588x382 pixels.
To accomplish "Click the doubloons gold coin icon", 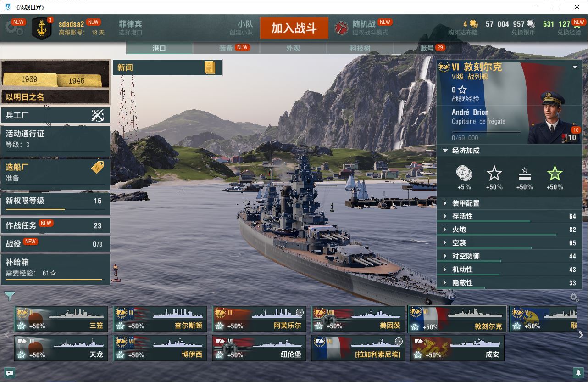I will click(473, 24).
